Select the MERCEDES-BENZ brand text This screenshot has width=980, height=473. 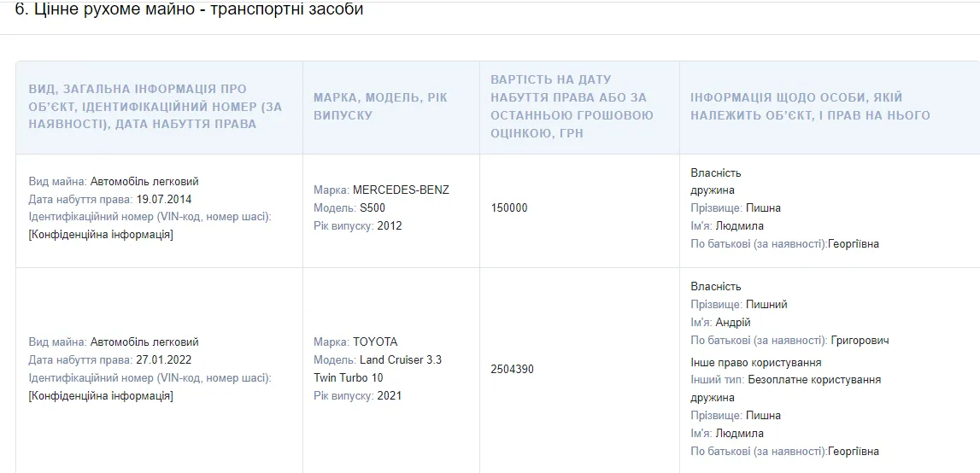(x=401, y=190)
